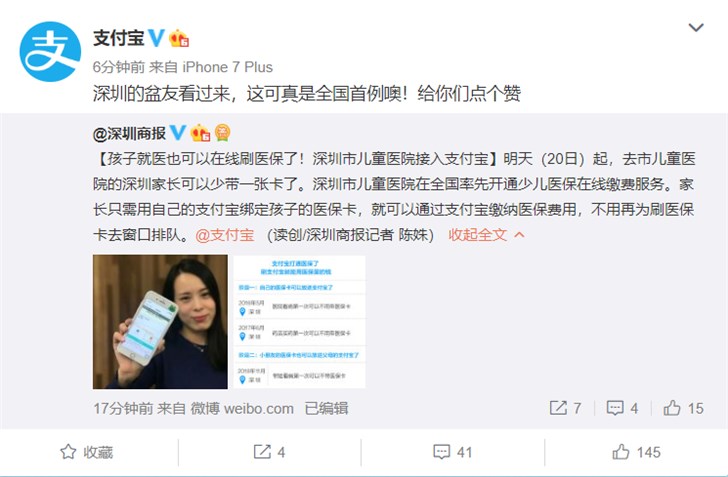This screenshot has width=728, height=477.
Task: Click the crown membership badge beside 支付宝
Action: click(x=179, y=38)
